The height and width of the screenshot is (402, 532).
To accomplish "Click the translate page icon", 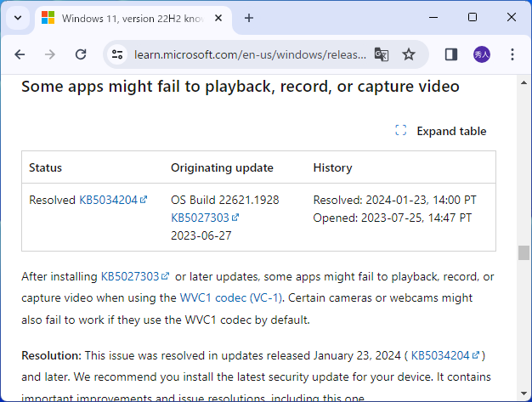I will [382, 54].
